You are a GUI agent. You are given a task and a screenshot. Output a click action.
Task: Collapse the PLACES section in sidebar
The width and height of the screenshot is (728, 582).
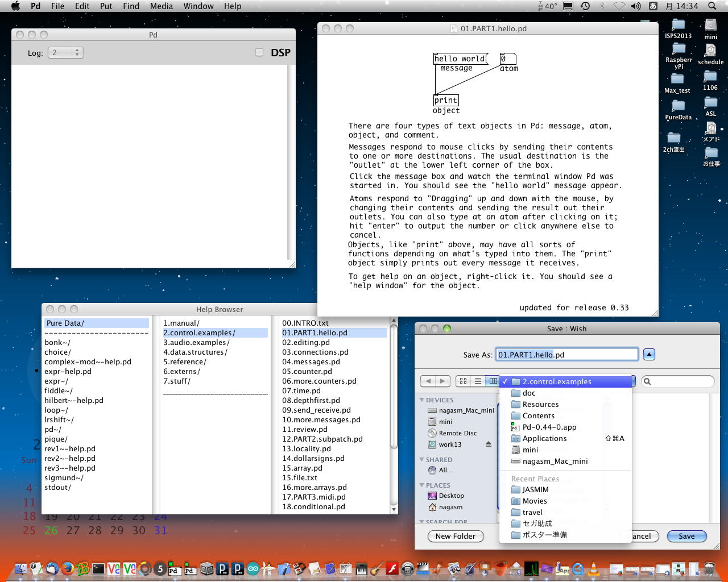point(421,485)
